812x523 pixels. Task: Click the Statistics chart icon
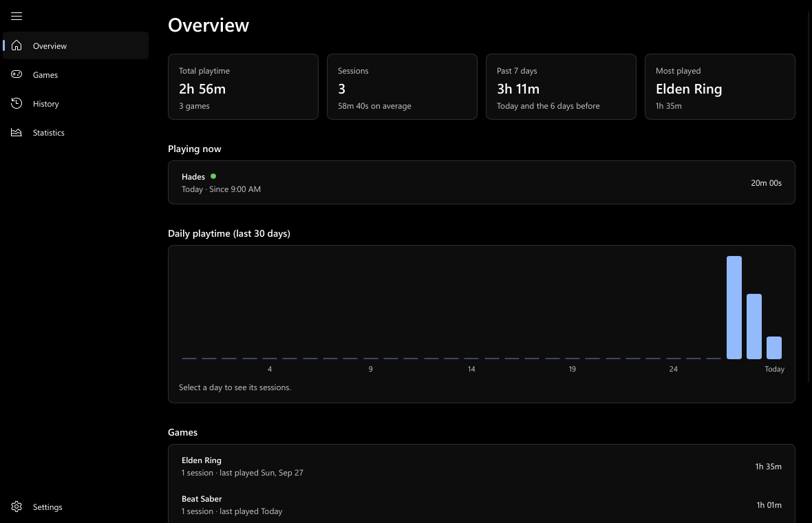pos(17,133)
